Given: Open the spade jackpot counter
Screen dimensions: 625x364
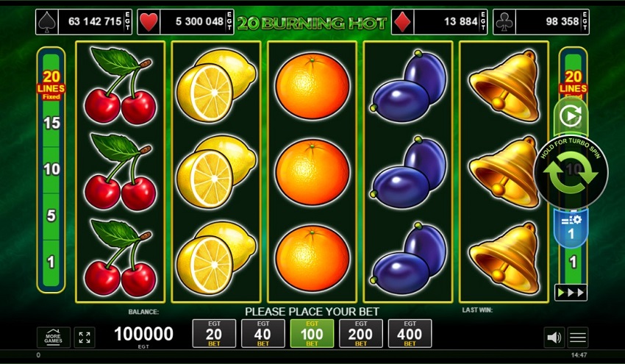Looking at the screenshot, I should click(x=84, y=22).
